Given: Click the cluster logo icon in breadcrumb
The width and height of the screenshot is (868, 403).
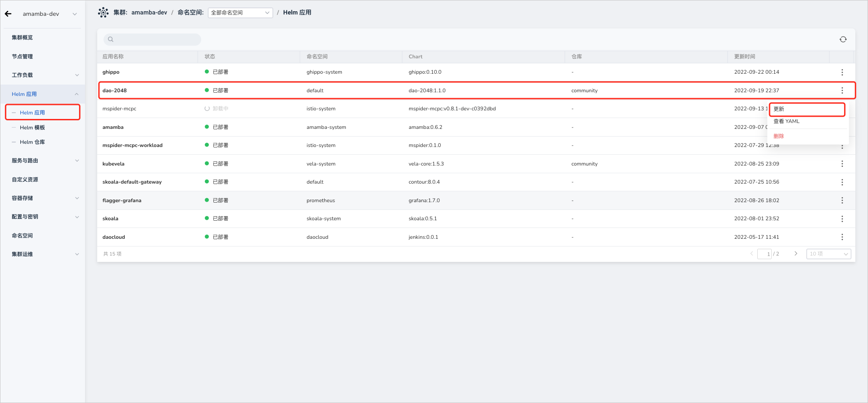Looking at the screenshot, I should pyautogui.click(x=103, y=13).
